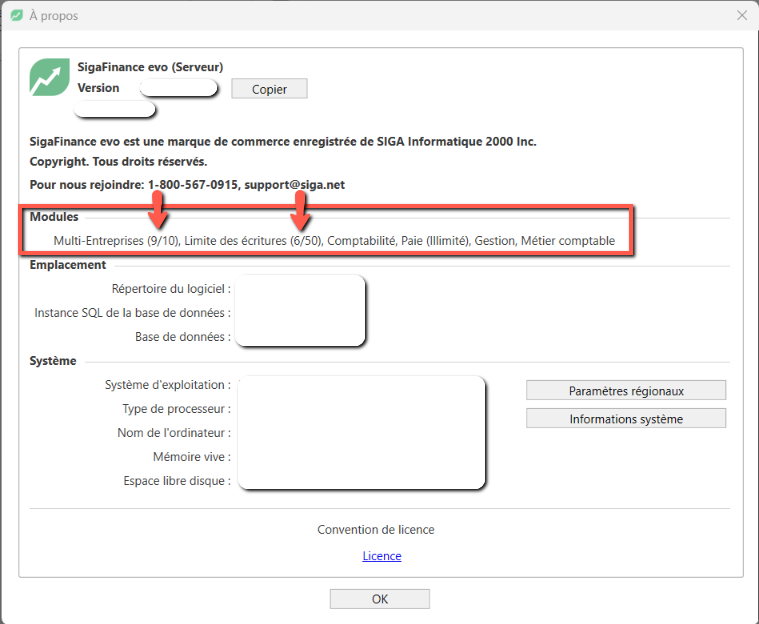Open Informations système

(x=626, y=418)
